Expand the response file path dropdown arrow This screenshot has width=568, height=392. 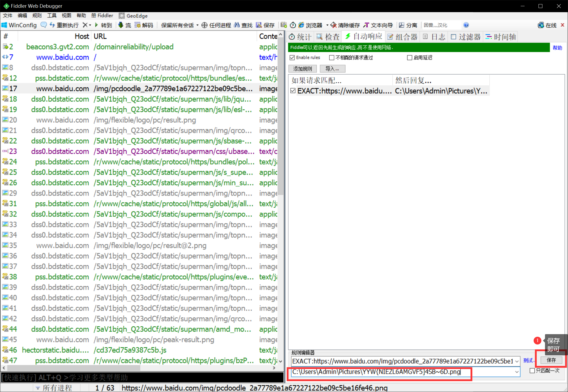(x=517, y=372)
